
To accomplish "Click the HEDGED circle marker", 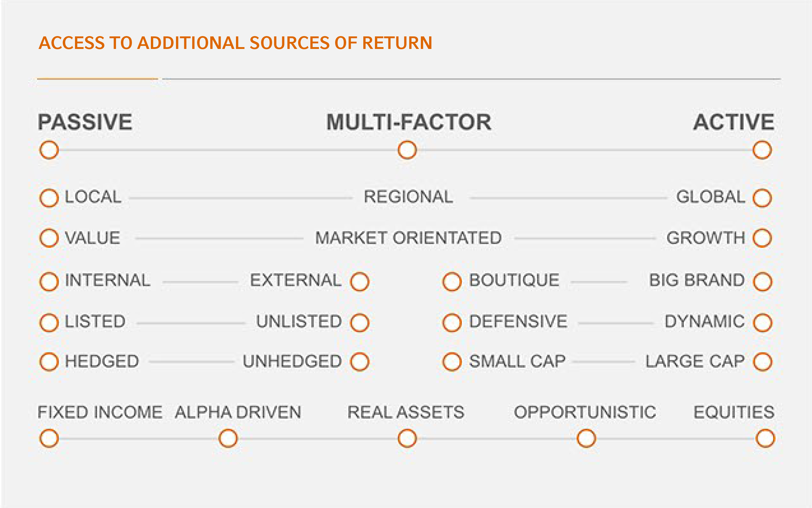I will pyautogui.click(x=49, y=362).
